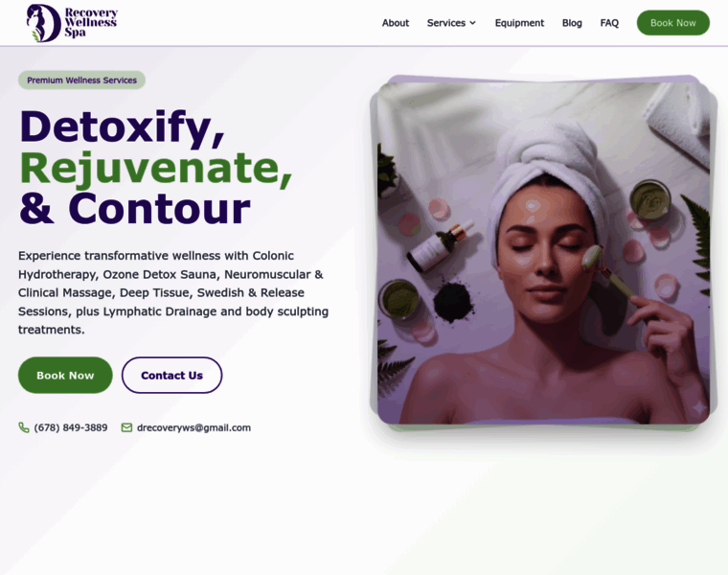Screen dimensions: 728x575
Task: Click the green envelope email icon
Action: click(x=126, y=427)
